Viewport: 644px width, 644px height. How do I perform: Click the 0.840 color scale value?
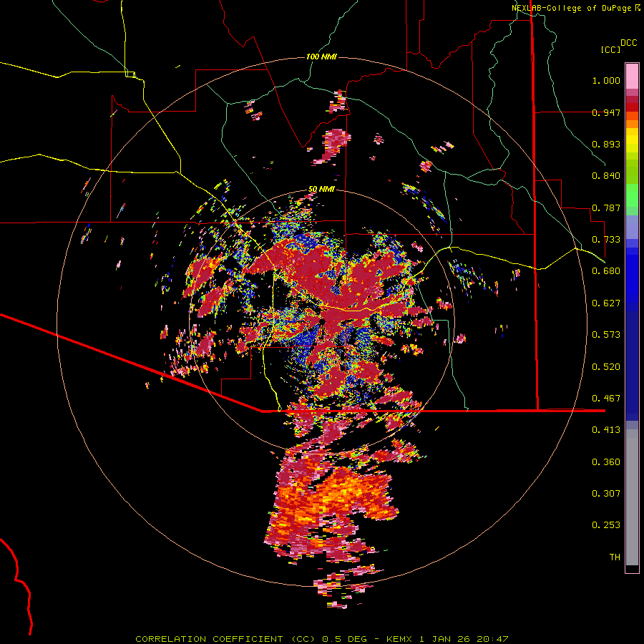pos(606,176)
